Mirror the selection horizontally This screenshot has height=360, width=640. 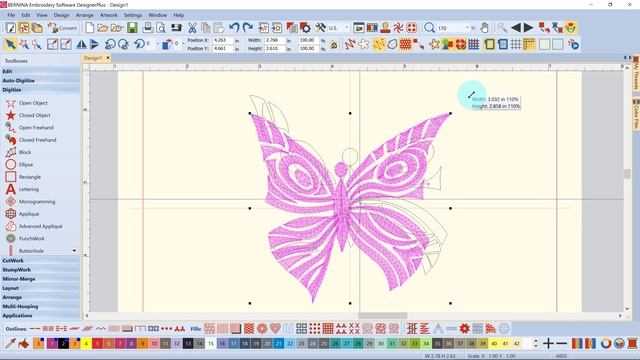[x=81, y=44]
